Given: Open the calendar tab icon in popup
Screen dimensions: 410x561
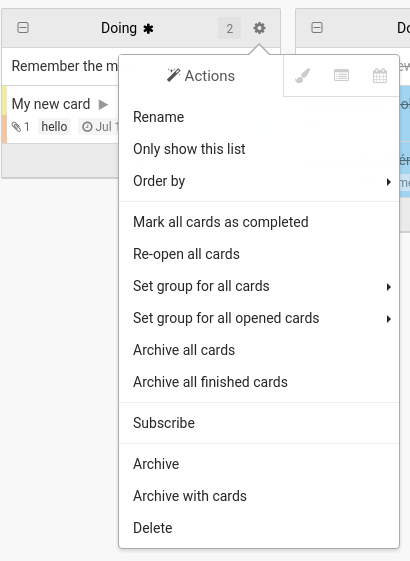Looking at the screenshot, I should [380, 75].
